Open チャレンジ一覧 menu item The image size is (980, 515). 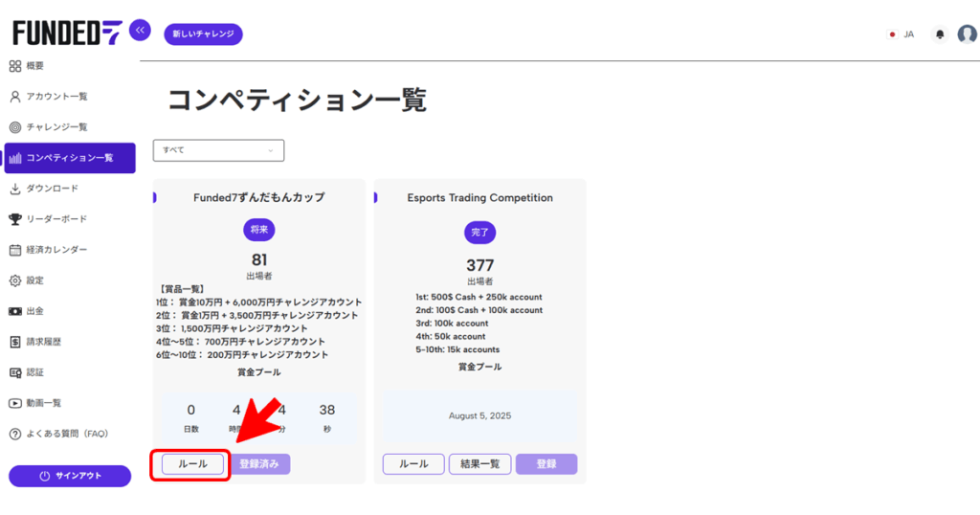[56, 127]
